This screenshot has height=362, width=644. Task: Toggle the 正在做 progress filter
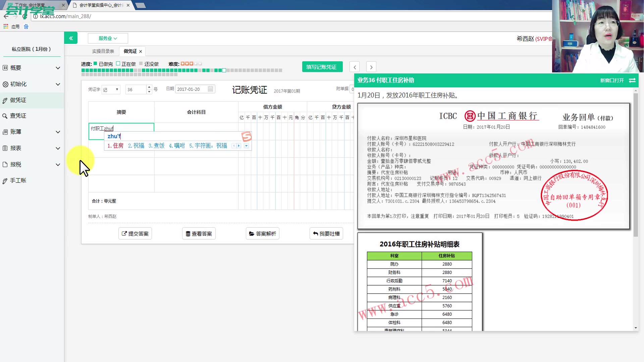pyautogui.click(x=118, y=63)
